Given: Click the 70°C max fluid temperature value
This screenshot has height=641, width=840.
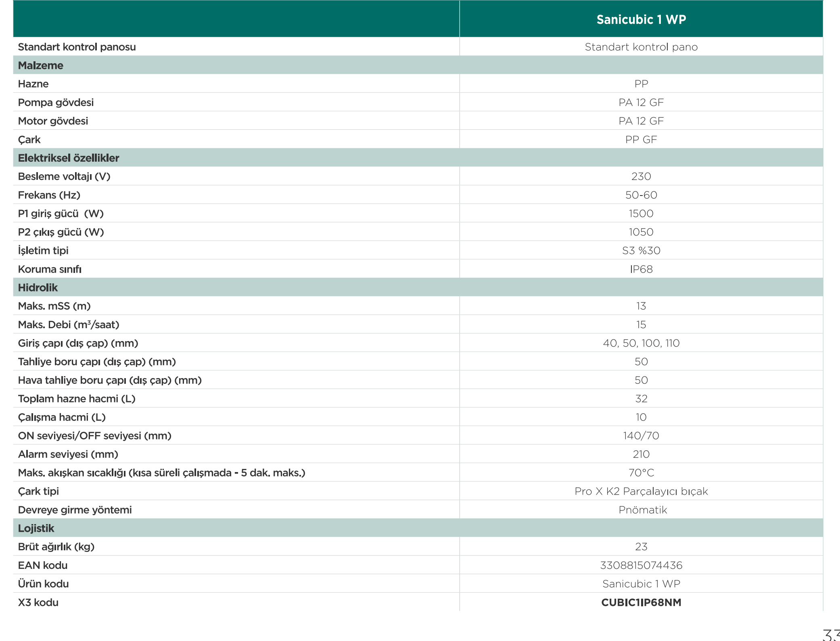Looking at the screenshot, I should (641, 473).
